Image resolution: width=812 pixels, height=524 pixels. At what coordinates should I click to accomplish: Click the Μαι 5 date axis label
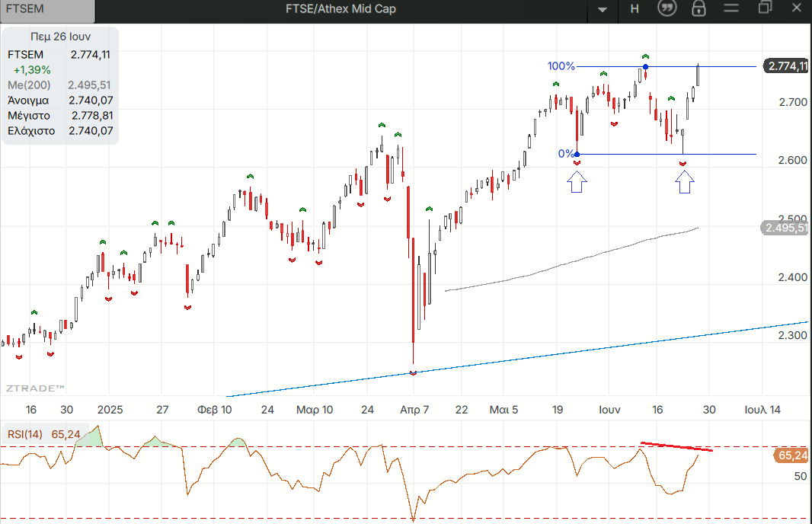click(x=504, y=410)
